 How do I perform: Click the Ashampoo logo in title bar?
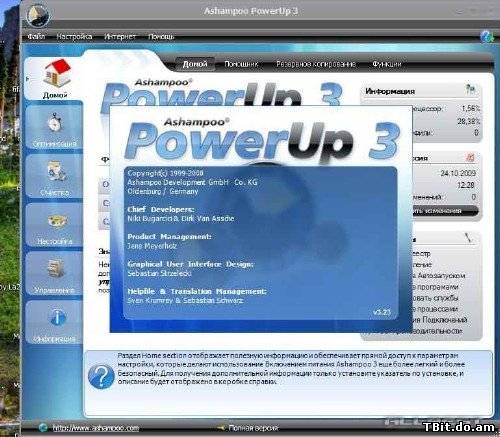[37, 15]
